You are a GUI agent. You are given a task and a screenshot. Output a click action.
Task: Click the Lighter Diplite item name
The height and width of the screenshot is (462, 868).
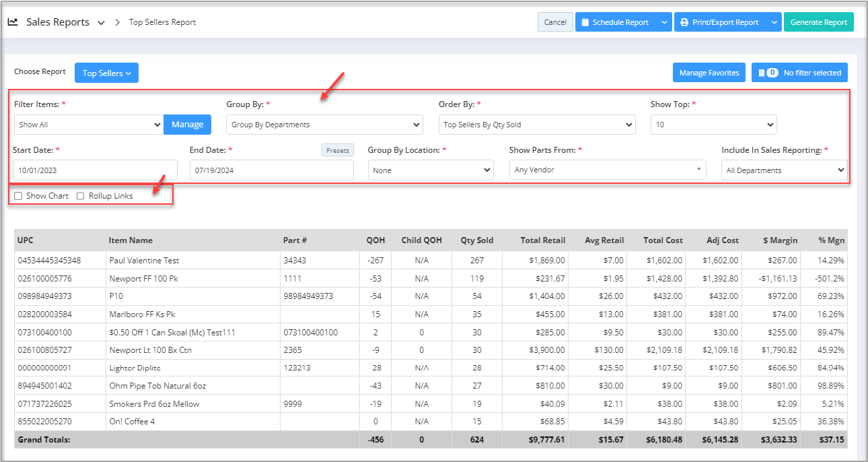(135, 368)
